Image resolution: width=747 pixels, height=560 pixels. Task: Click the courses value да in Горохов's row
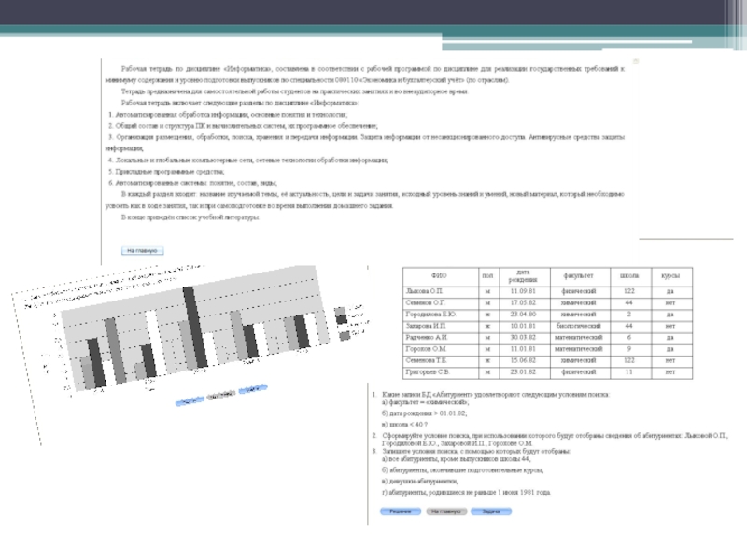670,349
